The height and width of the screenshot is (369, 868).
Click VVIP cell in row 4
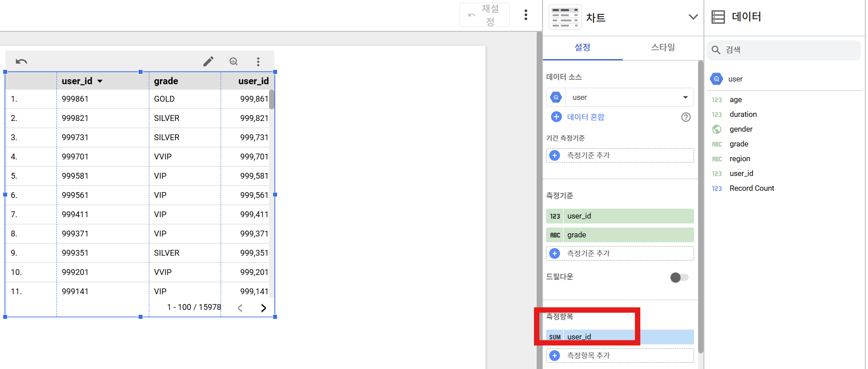163,157
